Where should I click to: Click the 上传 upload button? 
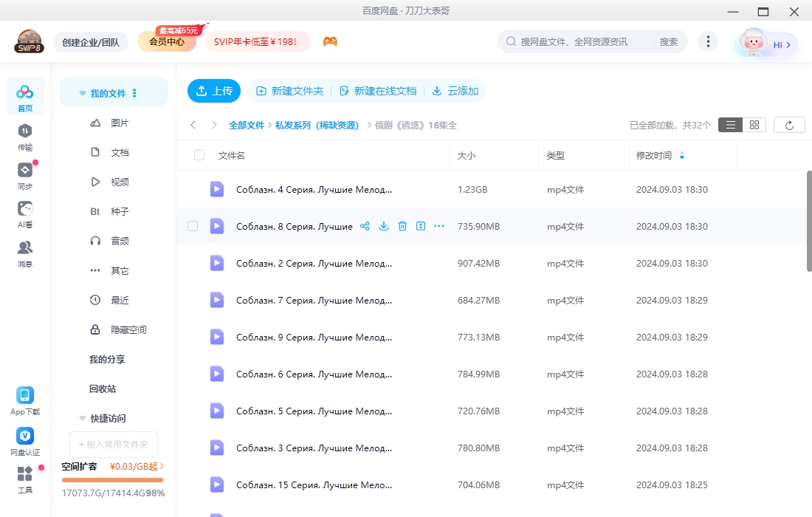pyautogui.click(x=214, y=91)
